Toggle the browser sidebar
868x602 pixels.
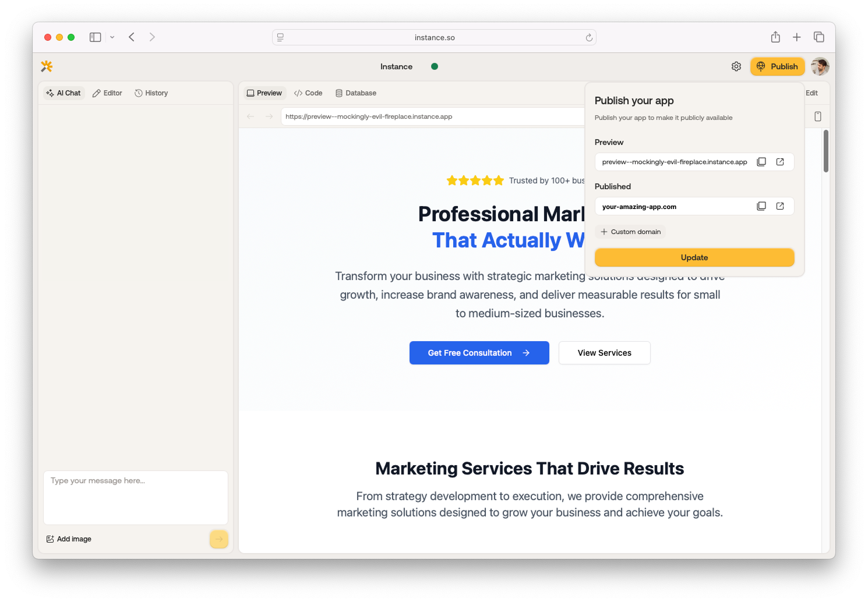[x=95, y=37]
